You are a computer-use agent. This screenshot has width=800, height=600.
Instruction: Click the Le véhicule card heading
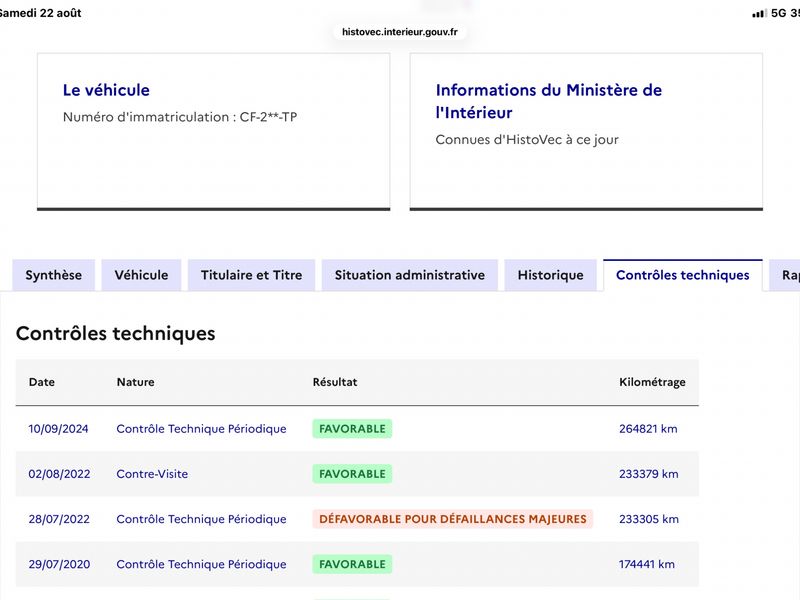click(106, 90)
